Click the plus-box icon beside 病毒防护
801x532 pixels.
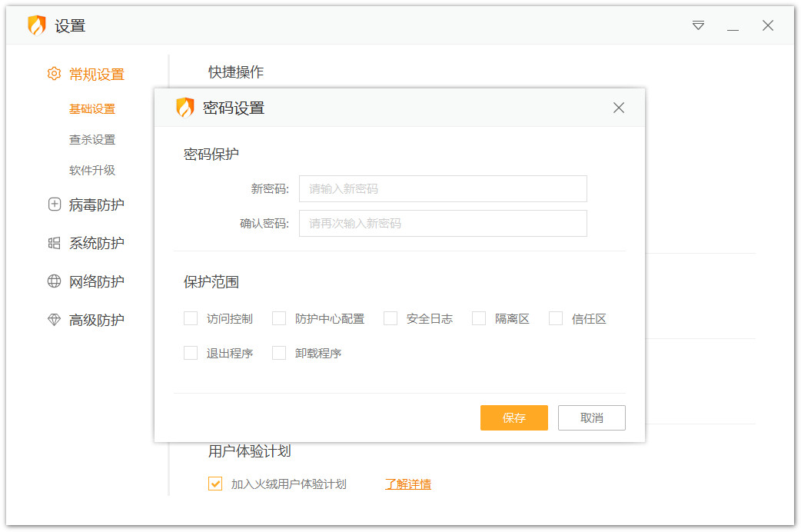tap(54, 204)
